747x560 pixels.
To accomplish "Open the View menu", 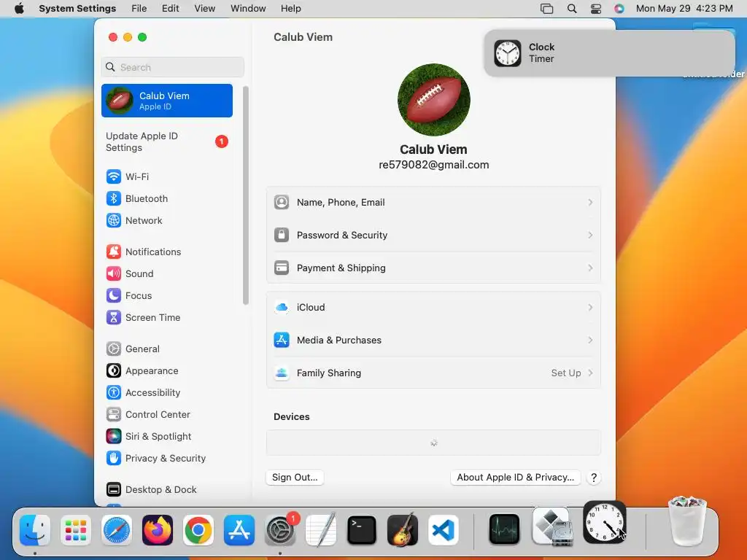I will pos(204,9).
